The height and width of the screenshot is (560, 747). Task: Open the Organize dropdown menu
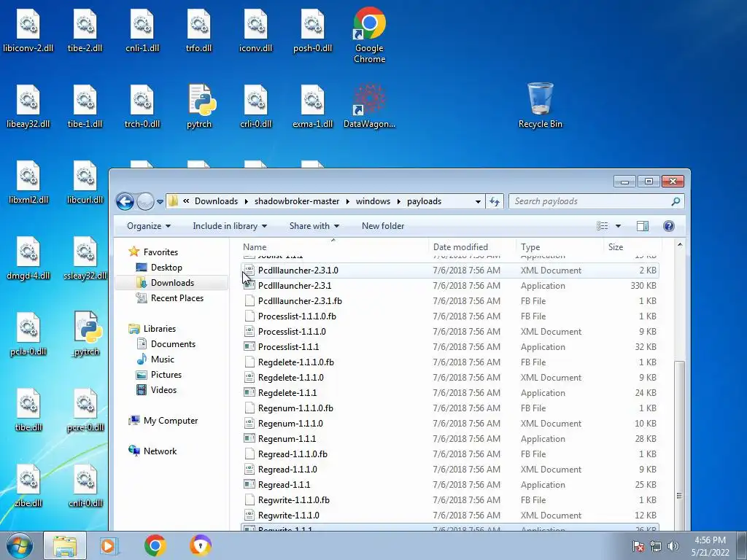(149, 226)
